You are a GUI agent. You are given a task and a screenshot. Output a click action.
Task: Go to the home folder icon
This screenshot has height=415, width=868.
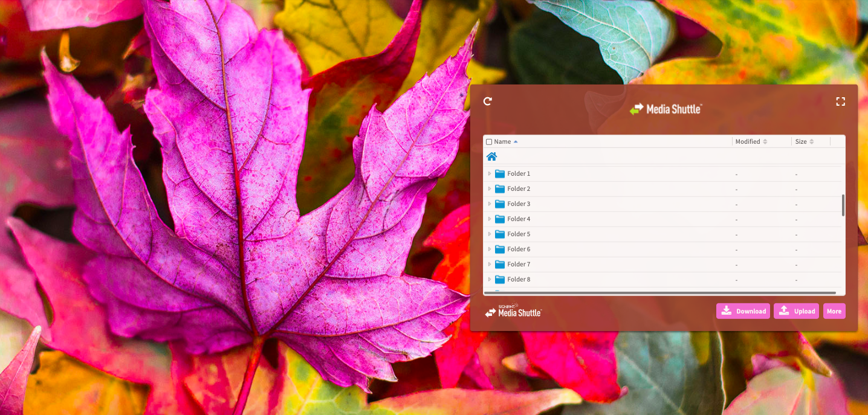click(x=491, y=156)
